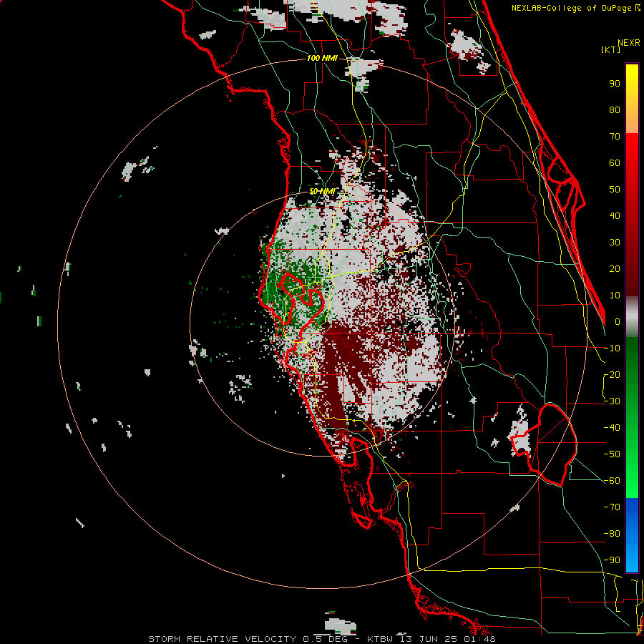Select the positive 20 scale value

point(615,268)
